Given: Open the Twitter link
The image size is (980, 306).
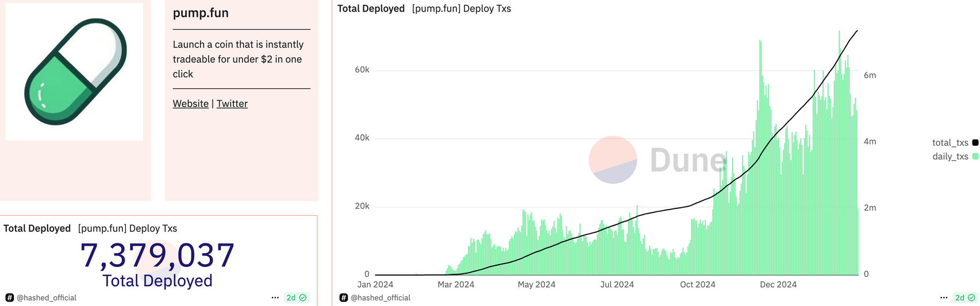Looking at the screenshot, I should click(232, 103).
